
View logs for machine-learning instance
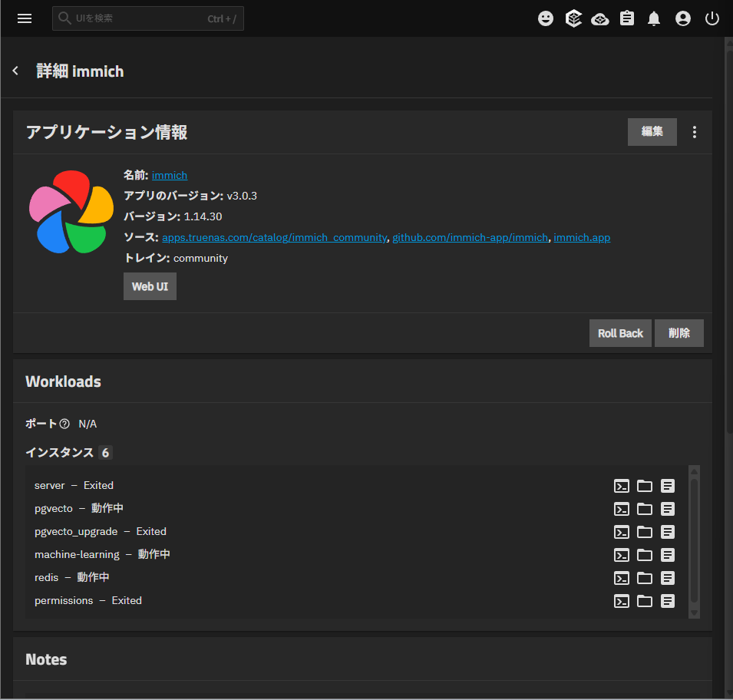[x=668, y=555]
